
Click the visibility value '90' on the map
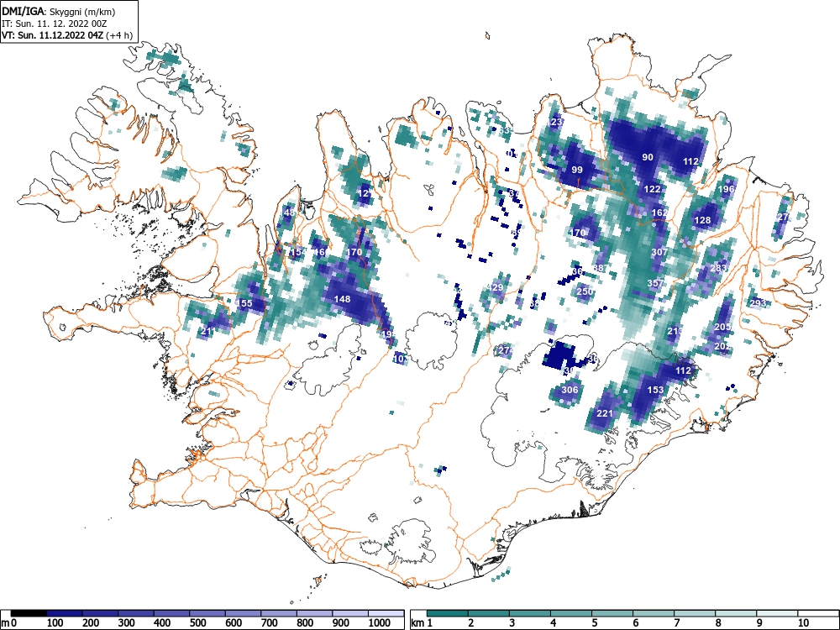(x=648, y=157)
